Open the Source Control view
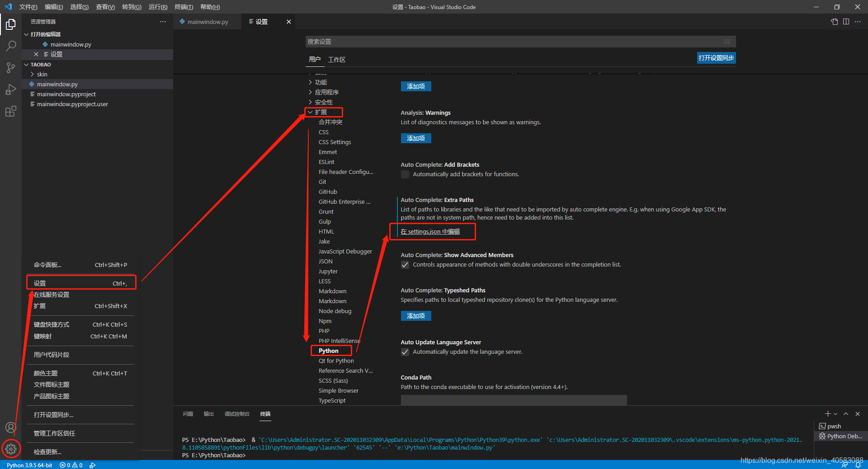Image resolution: width=868 pixels, height=469 pixels. click(x=11, y=67)
